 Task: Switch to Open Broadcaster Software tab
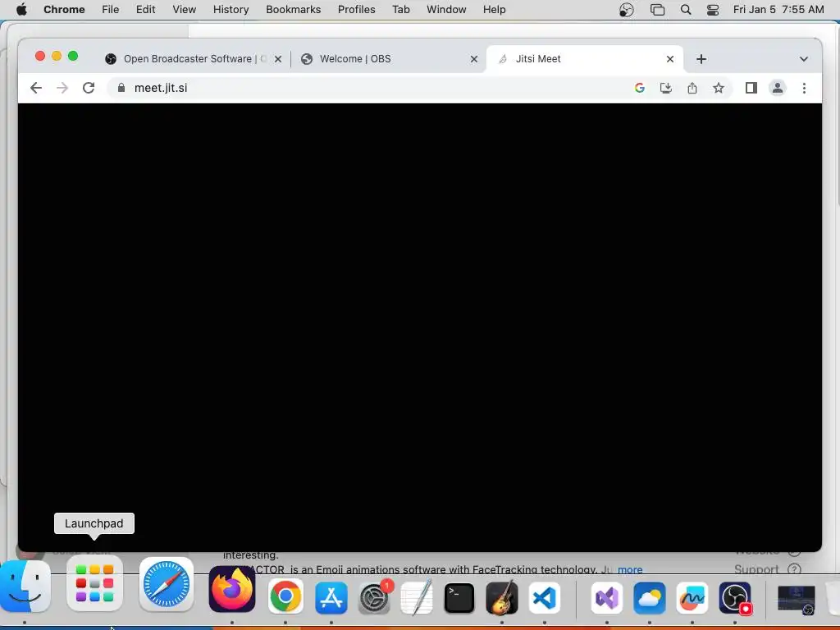[x=194, y=59]
